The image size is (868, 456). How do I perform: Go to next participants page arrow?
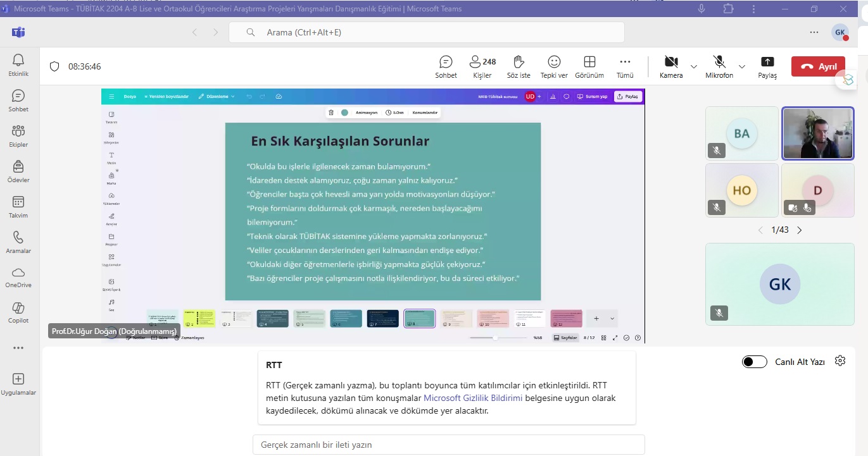coord(799,230)
